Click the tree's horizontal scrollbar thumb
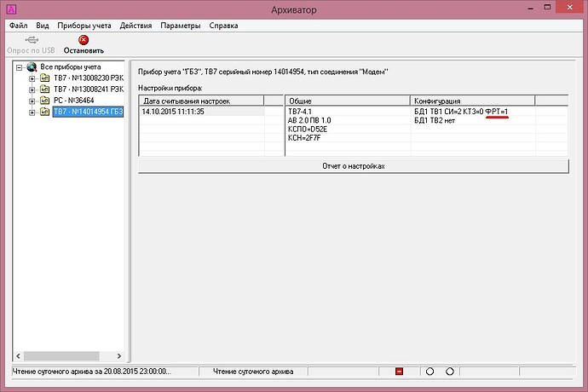This screenshot has width=588, height=392. point(61,355)
